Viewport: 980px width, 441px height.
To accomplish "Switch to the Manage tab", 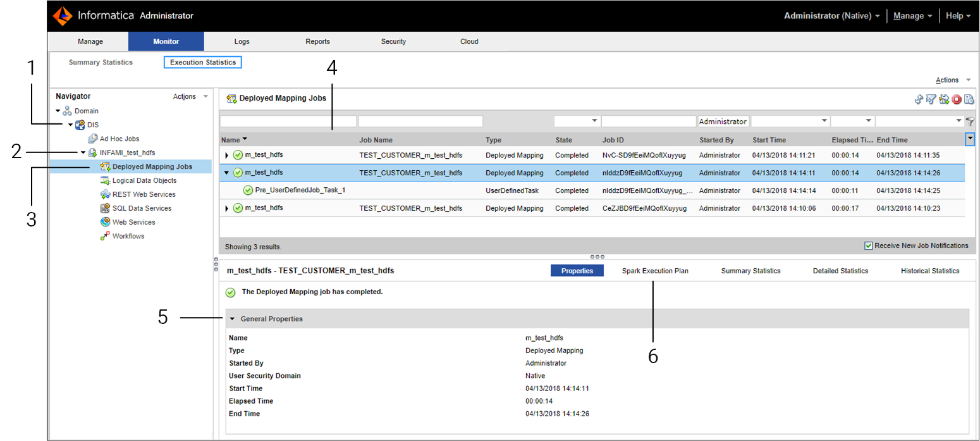I will click(90, 42).
